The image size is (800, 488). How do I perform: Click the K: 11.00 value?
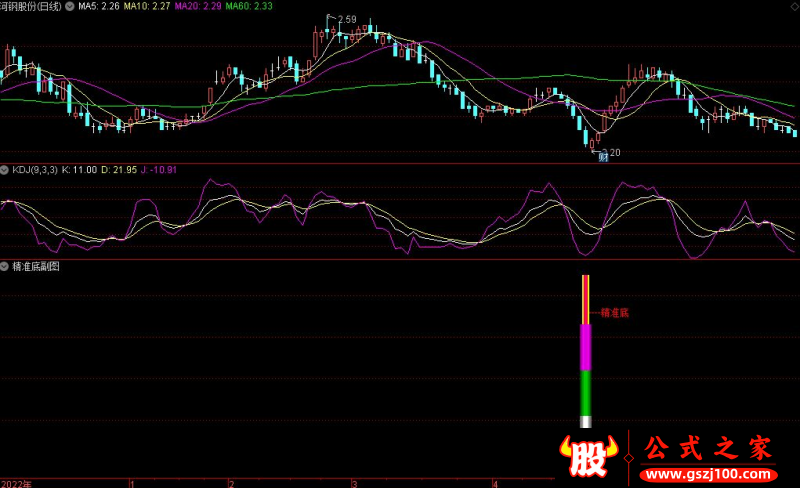[x=79, y=169]
